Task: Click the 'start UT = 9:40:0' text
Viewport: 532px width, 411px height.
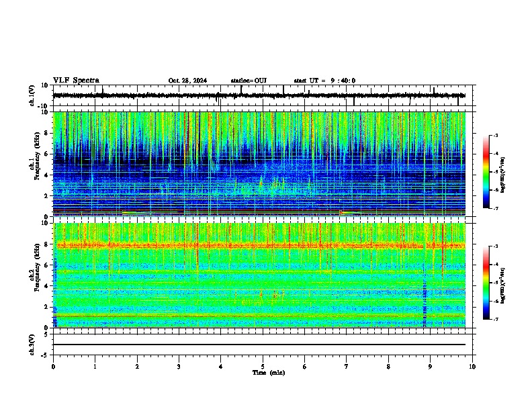Action: (x=324, y=81)
